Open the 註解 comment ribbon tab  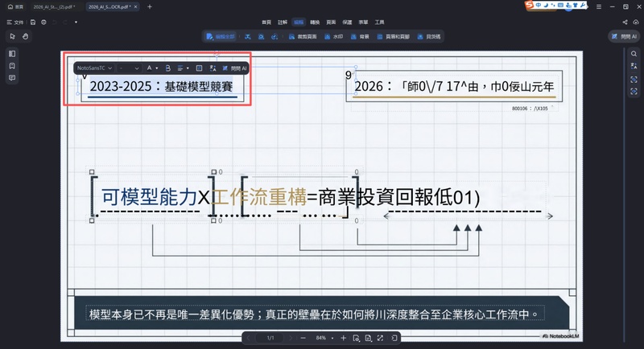283,23
